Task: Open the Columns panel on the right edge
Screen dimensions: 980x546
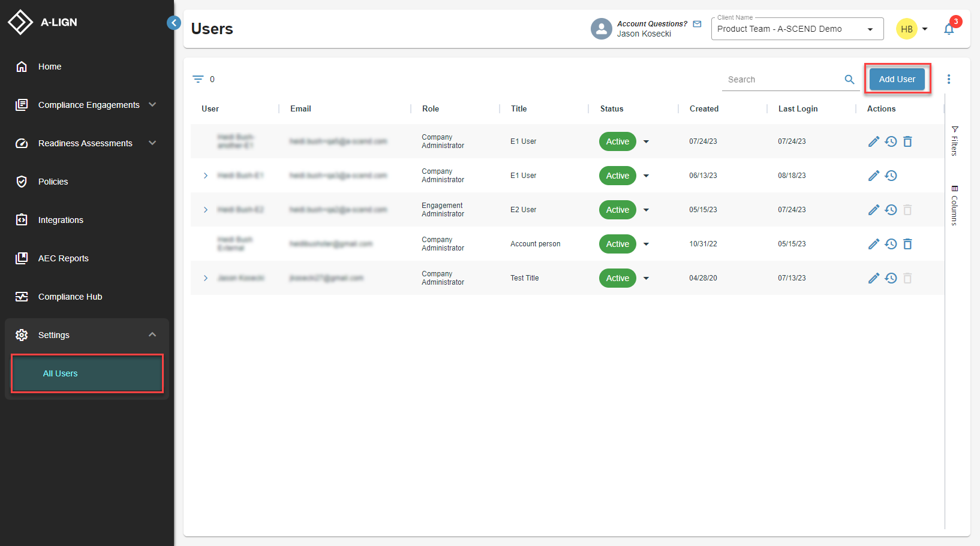Action: click(954, 206)
